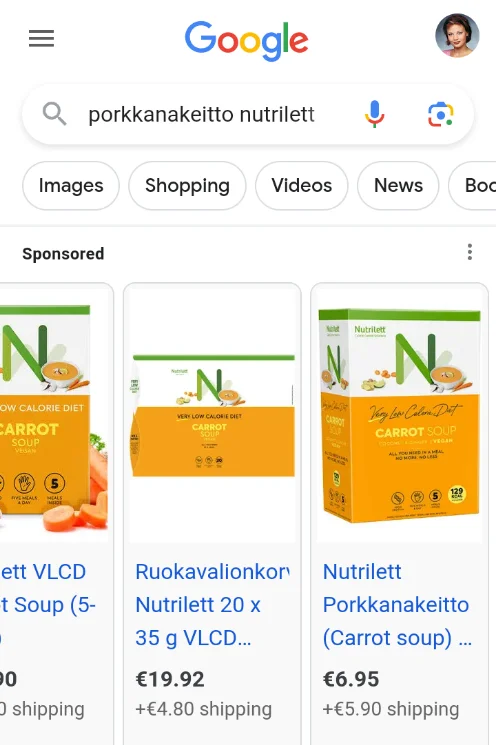The image size is (496, 745).
Task: View the flat carrot soup box image
Action: click(212, 415)
